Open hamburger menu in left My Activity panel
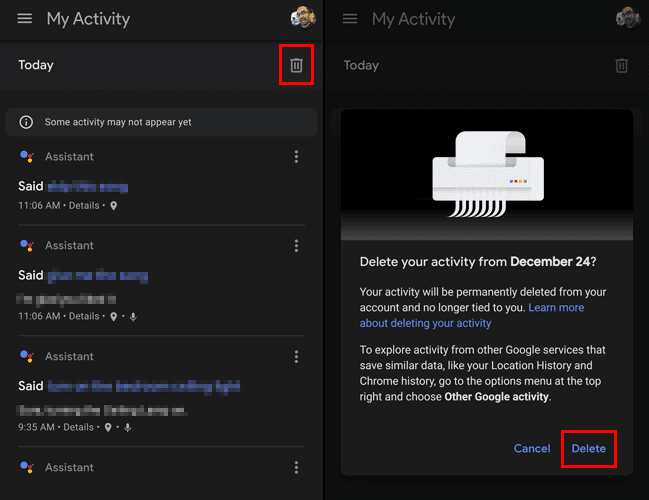Image resolution: width=649 pixels, height=500 pixels. [24, 19]
